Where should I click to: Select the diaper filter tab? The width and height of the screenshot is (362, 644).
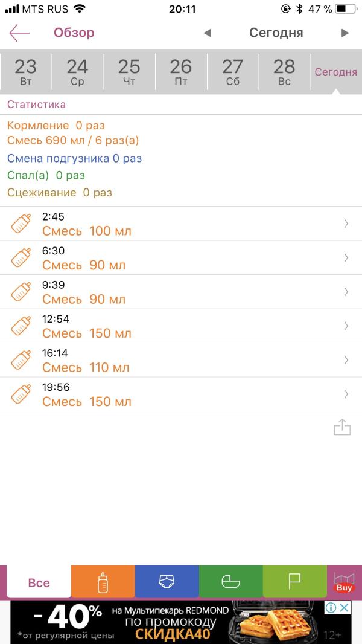167,582
